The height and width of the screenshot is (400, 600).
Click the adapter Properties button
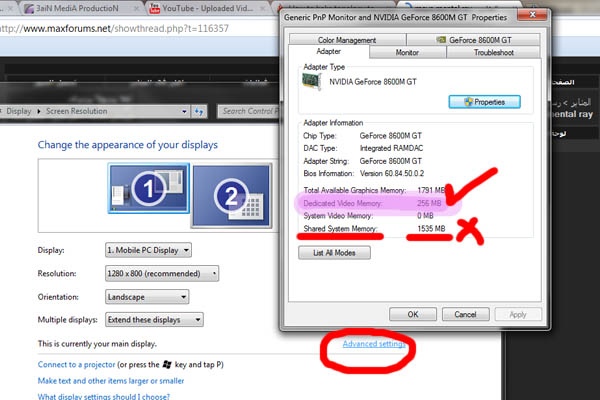(484, 102)
